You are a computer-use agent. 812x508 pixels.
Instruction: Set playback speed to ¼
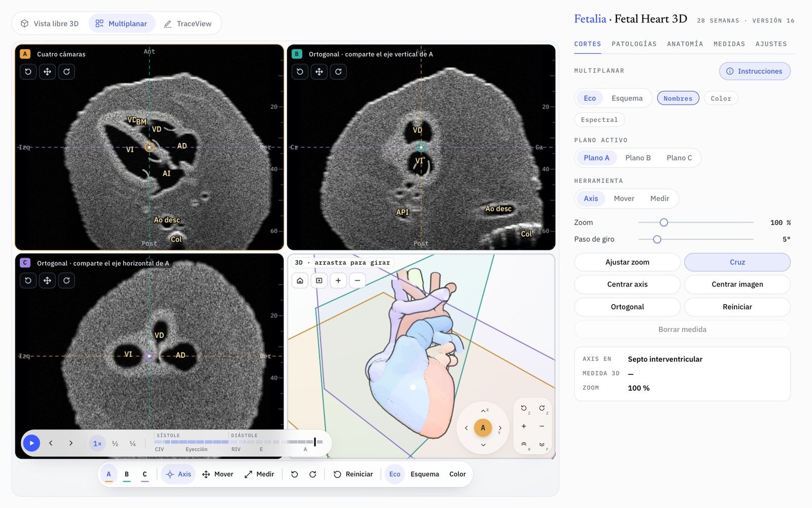(x=132, y=443)
